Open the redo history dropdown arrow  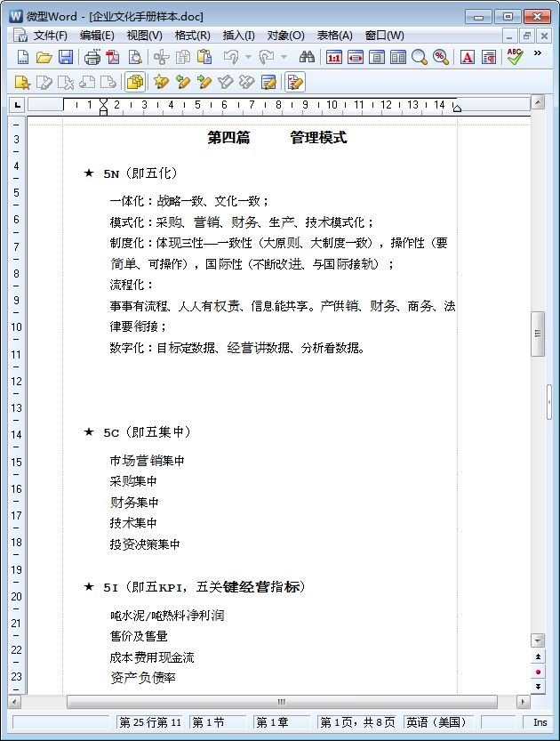284,58
